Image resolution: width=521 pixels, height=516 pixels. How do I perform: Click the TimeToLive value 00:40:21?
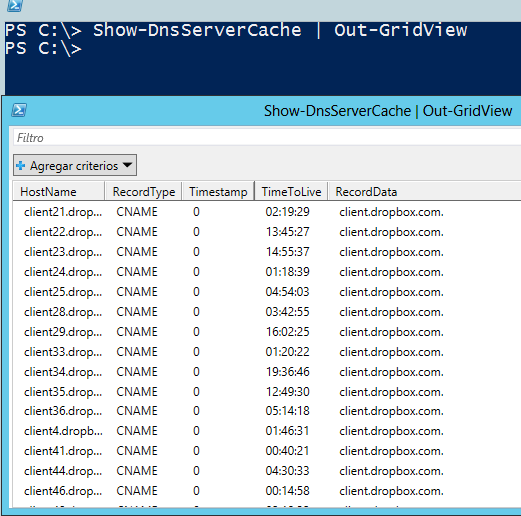pos(287,451)
